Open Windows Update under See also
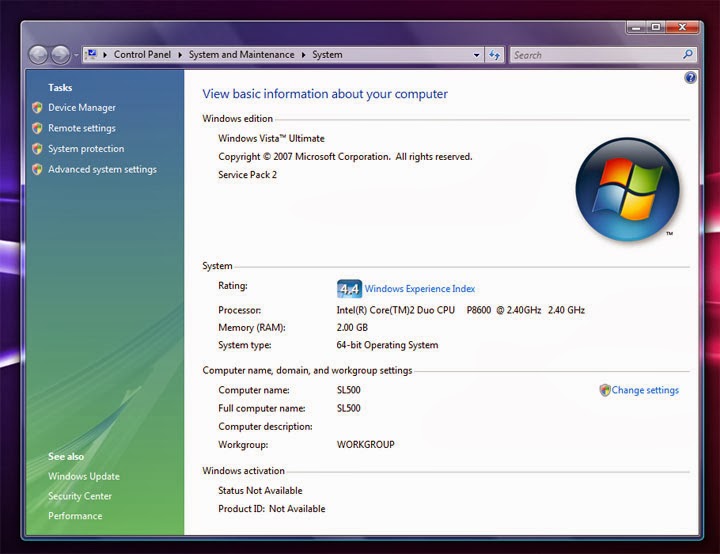The height and width of the screenshot is (554, 720). coord(84,476)
